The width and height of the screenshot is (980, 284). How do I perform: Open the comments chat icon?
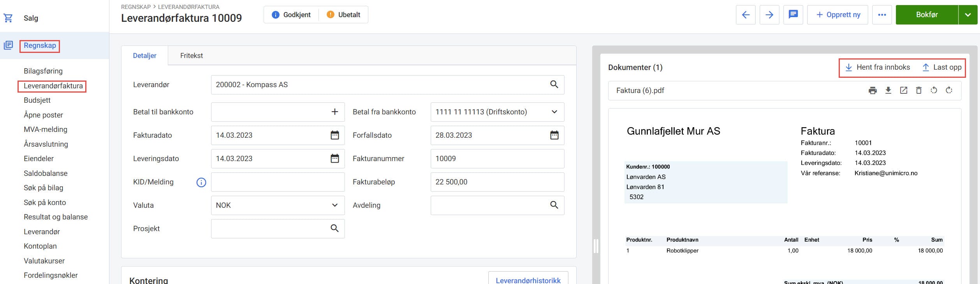coord(793,15)
